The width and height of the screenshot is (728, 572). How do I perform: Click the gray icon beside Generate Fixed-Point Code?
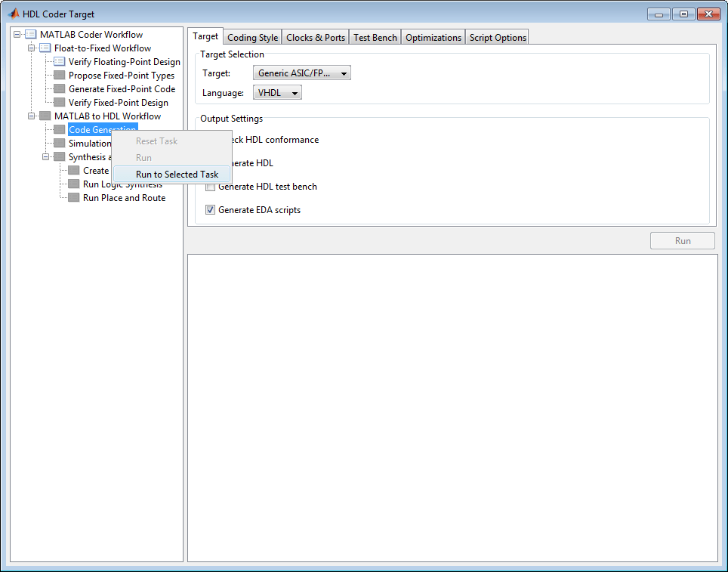point(60,88)
